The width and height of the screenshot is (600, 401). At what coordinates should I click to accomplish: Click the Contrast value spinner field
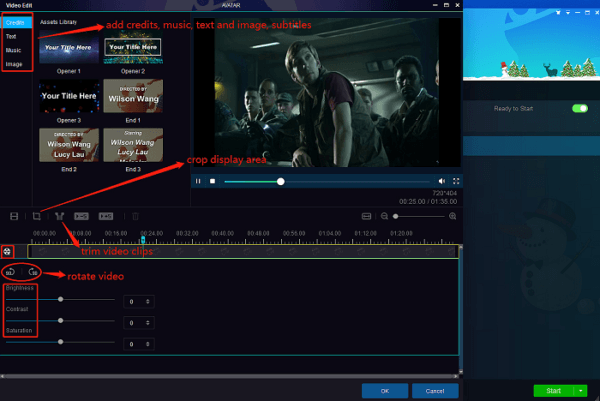139,323
